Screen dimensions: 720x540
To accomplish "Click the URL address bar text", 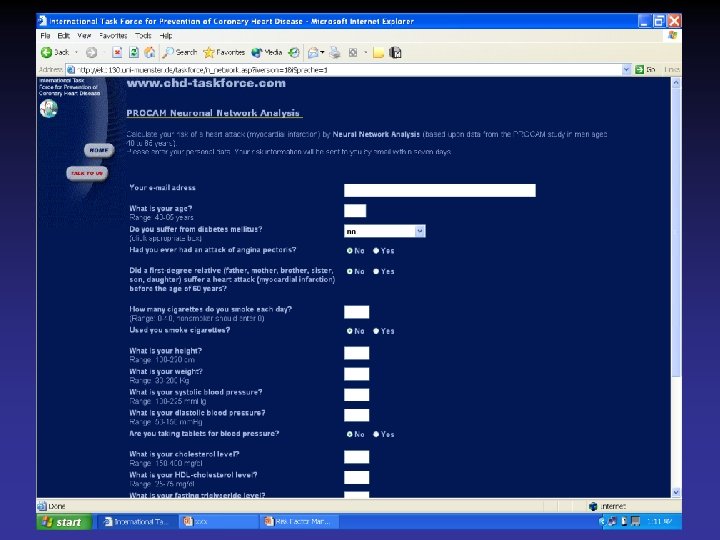I will 202,70.
